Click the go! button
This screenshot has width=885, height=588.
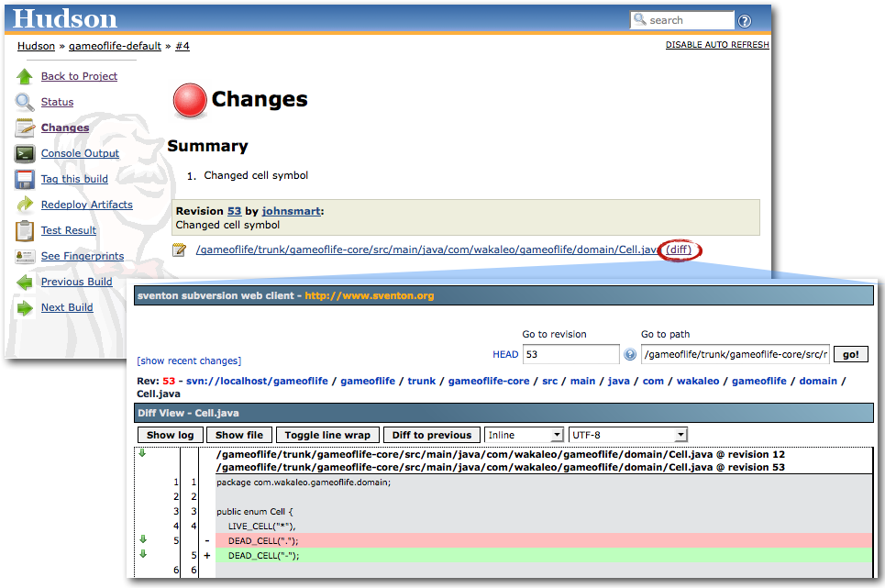850,354
